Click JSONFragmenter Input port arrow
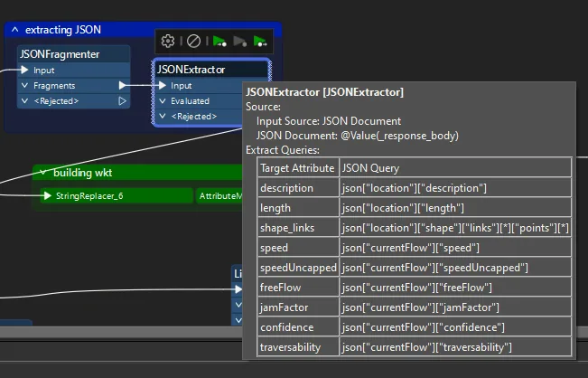 (24, 70)
